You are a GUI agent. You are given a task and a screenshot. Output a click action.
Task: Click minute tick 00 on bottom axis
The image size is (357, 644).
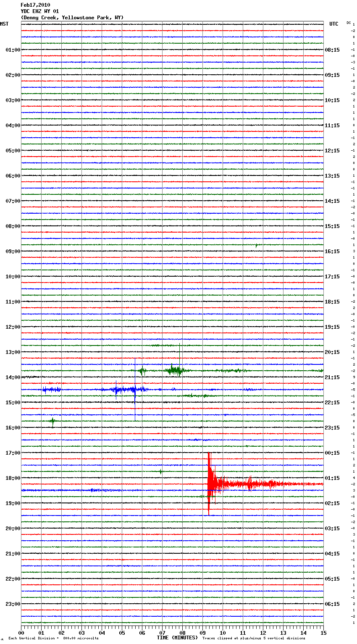(21, 633)
